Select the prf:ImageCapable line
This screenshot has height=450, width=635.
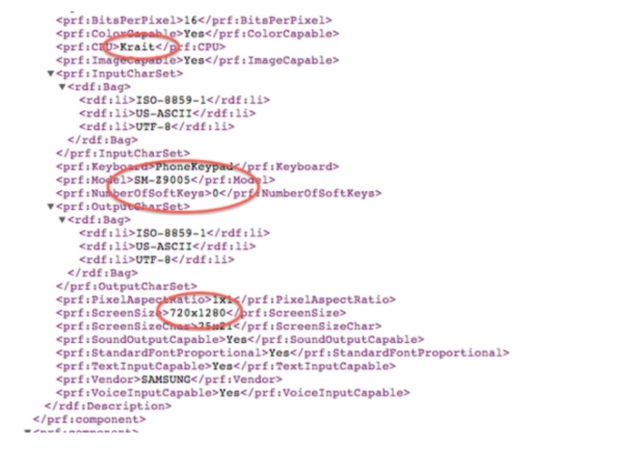pos(198,60)
